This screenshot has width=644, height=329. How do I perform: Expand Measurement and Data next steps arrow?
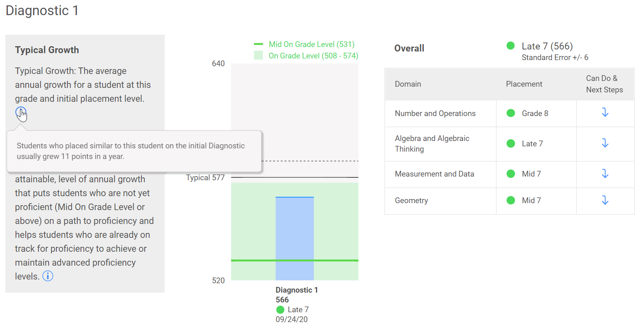coord(605,174)
